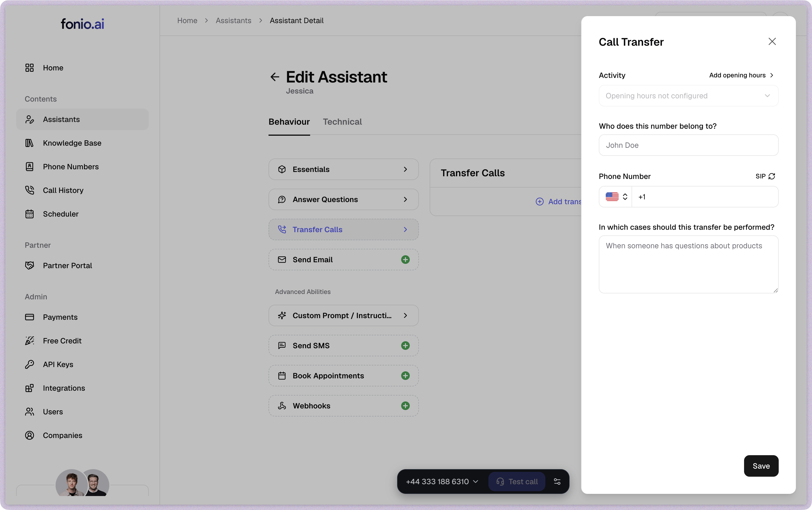
Task: Open the Scheduler page
Action: (x=61, y=214)
